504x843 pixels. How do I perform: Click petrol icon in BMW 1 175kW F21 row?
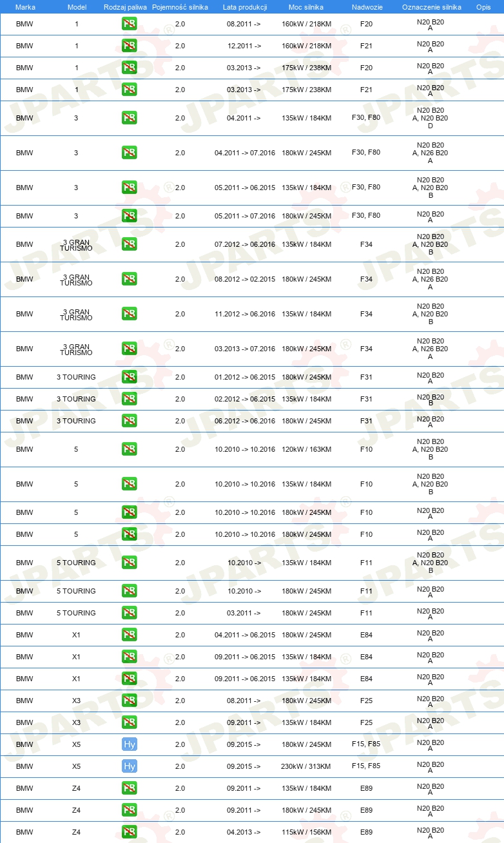point(130,90)
